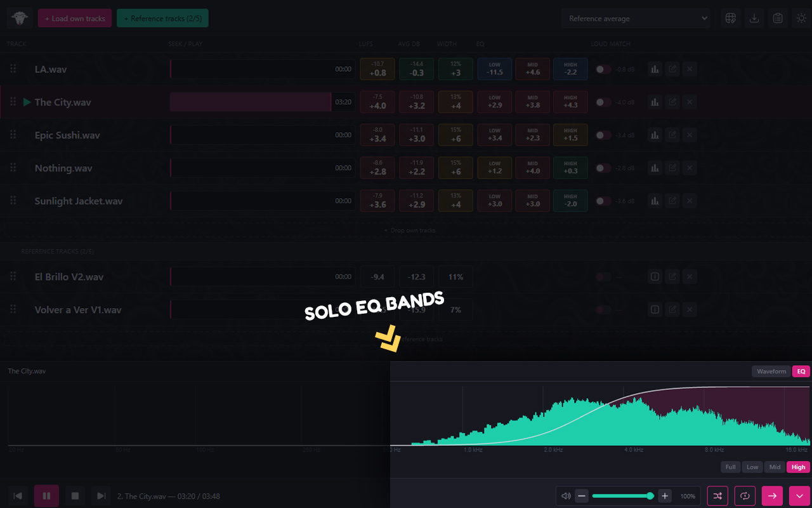Toggle shuffle playback mode

(717, 496)
